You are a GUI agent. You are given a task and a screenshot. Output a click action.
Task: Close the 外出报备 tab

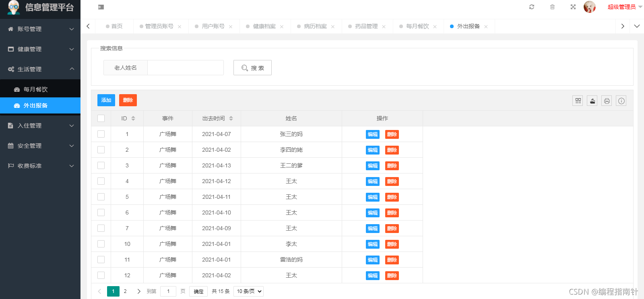(x=486, y=27)
